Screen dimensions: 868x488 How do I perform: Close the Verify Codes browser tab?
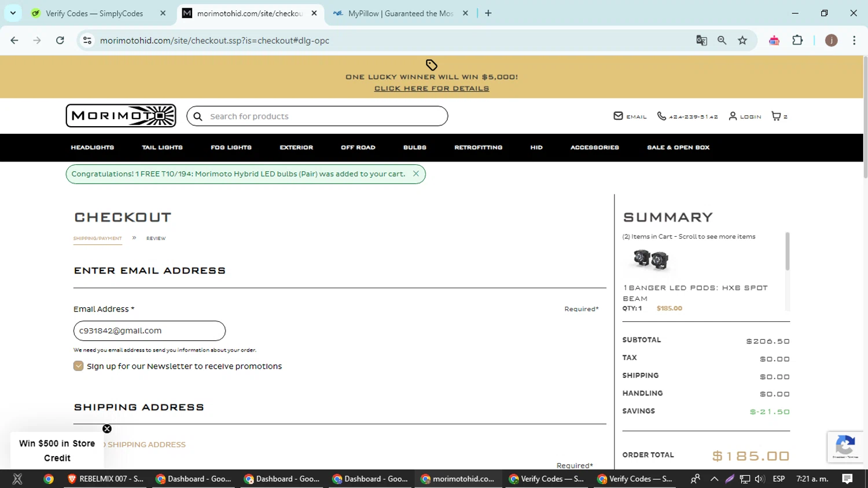point(163,13)
